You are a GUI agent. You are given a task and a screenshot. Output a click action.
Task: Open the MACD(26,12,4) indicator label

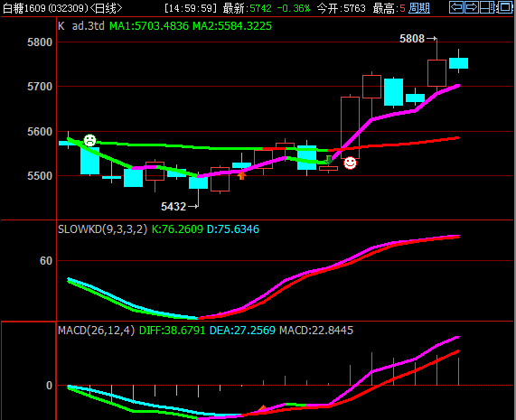[97, 331]
